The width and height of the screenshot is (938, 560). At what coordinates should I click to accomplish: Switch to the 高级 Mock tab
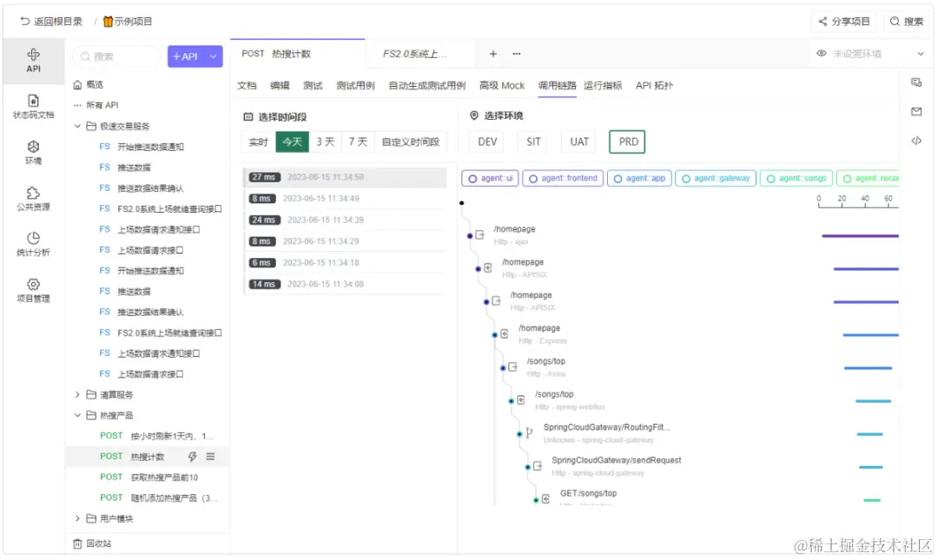(x=502, y=86)
